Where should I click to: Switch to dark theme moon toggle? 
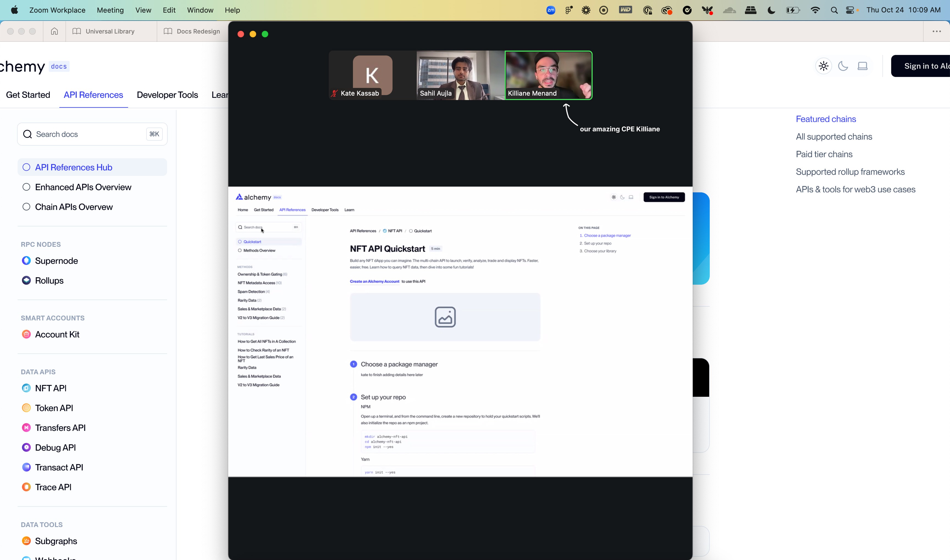(843, 66)
